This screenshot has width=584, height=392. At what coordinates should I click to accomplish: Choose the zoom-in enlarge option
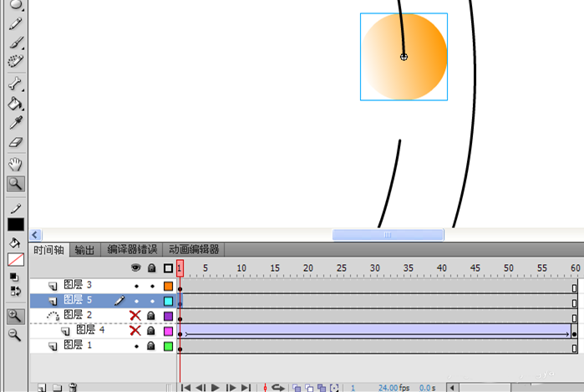(x=16, y=316)
